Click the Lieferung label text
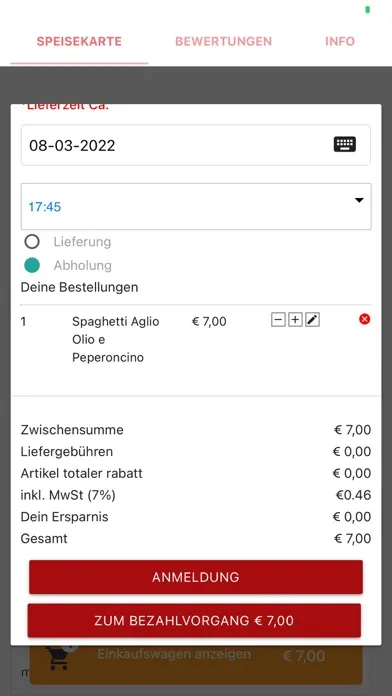This screenshot has height=696, width=392. click(x=82, y=242)
